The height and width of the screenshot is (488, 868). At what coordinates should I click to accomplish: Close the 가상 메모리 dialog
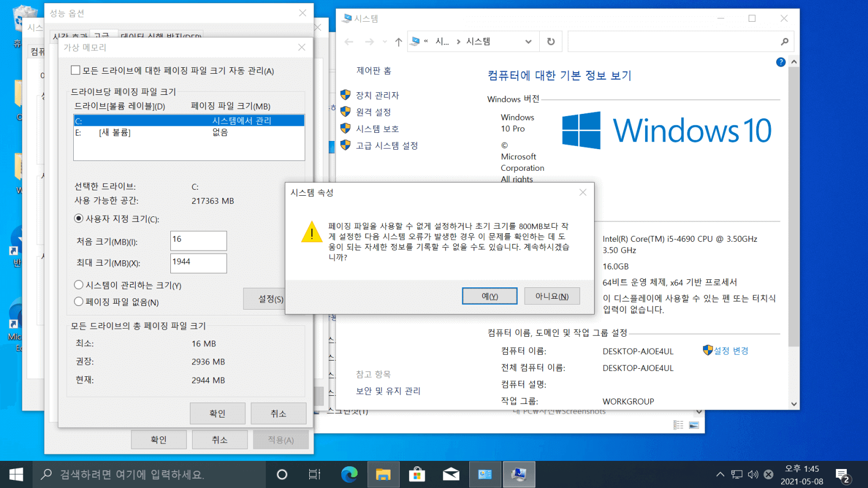coord(302,47)
